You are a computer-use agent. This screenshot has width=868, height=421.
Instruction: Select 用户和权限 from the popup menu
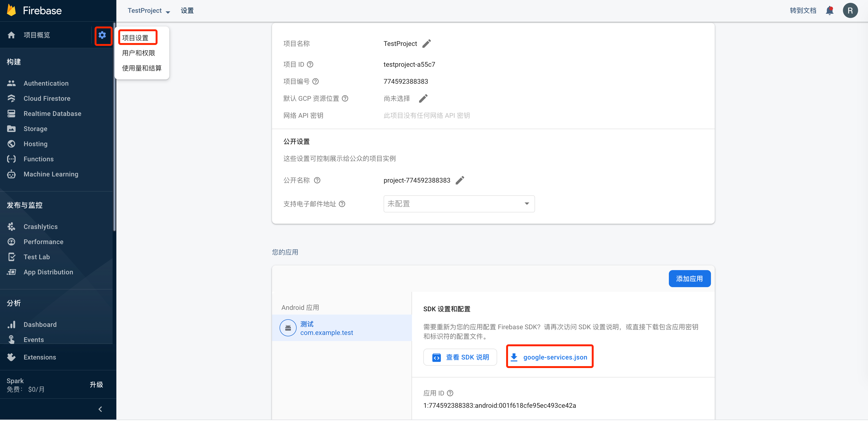tap(139, 53)
